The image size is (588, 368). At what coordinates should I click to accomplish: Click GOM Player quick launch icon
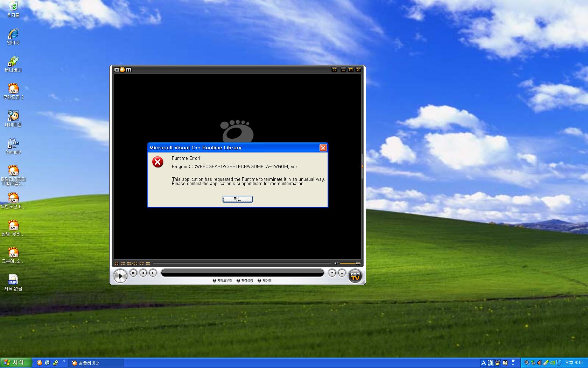click(x=39, y=363)
